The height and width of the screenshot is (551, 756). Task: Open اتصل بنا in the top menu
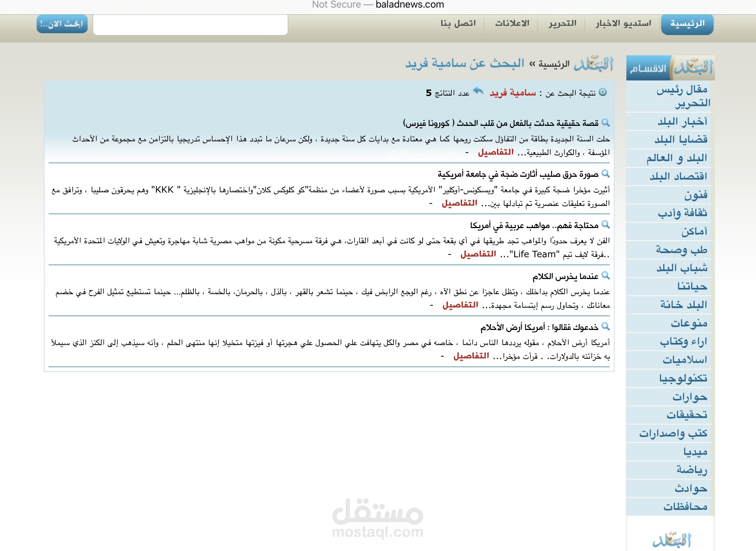(458, 24)
